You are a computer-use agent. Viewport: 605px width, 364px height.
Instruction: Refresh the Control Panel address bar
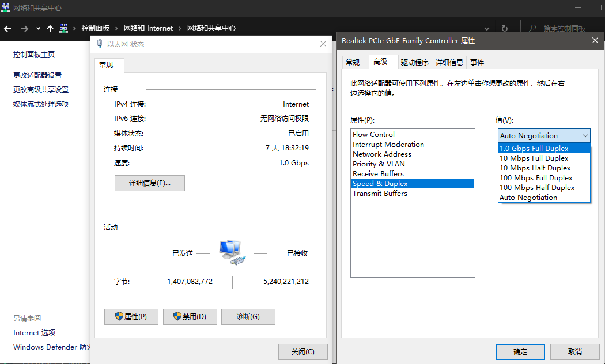pos(504,28)
